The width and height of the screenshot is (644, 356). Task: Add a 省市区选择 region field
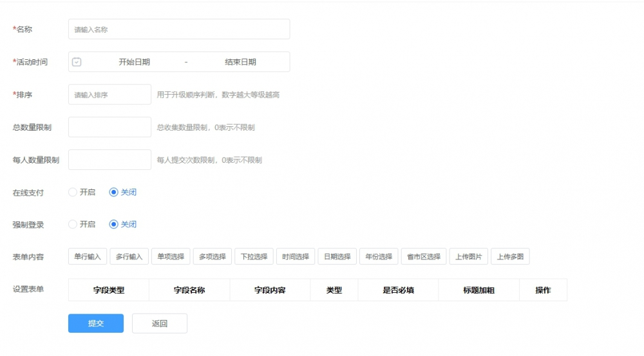(x=424, y=256)
